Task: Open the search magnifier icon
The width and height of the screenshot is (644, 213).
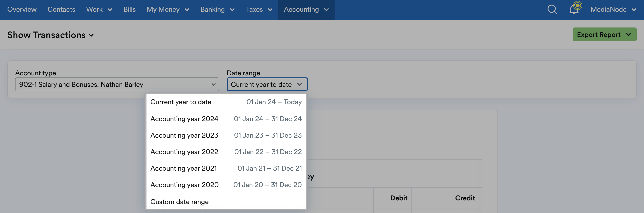Action: pos(552,10)
